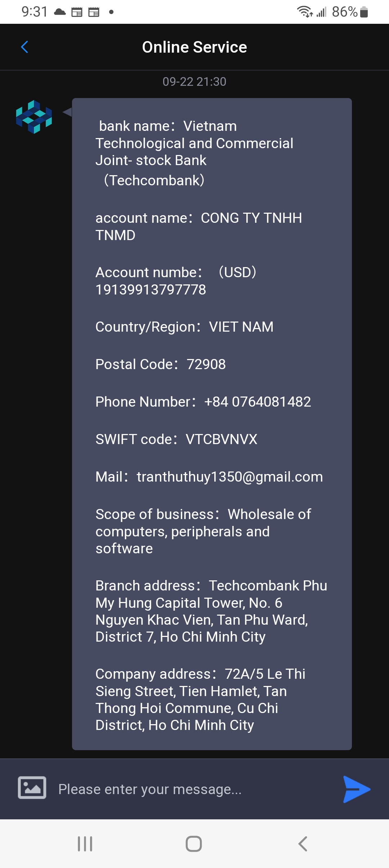This screenshot has height=868, width=389.
Task: Focus the 'Please enter your message' field
Action: [194, 789]
